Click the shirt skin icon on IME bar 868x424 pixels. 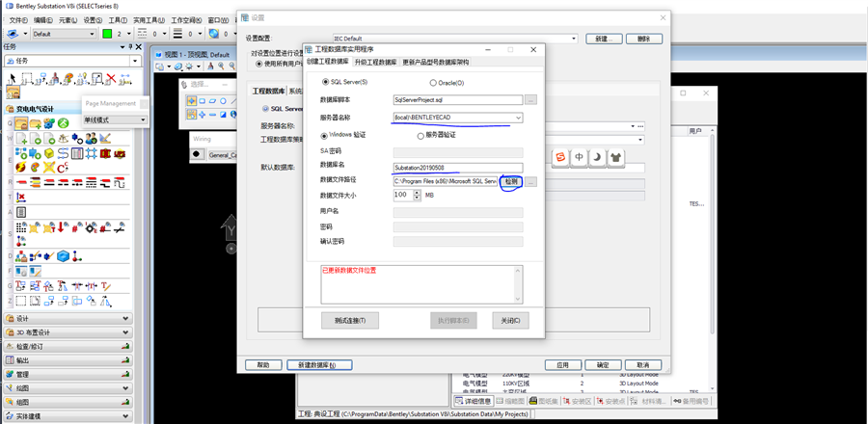point(615,157)
